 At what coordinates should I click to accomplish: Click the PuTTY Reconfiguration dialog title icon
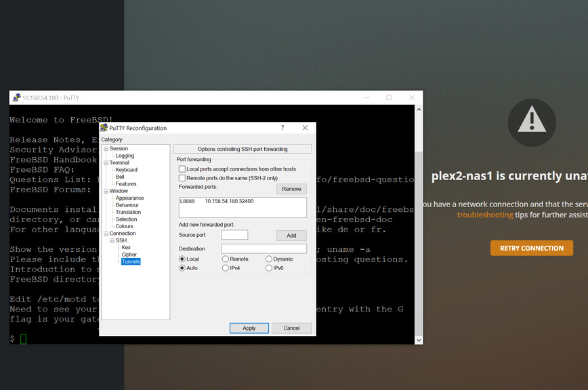coord(104,128)
